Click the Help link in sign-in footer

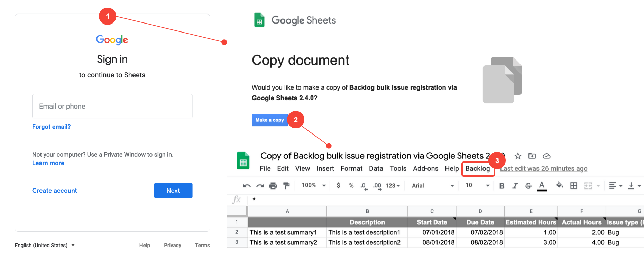[x=145, y=245]
